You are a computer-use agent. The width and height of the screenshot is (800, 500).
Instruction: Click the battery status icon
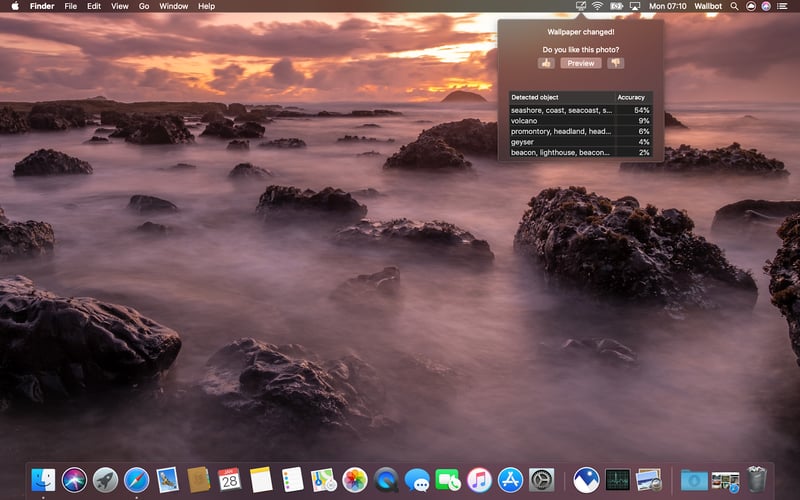click(616, 6)
